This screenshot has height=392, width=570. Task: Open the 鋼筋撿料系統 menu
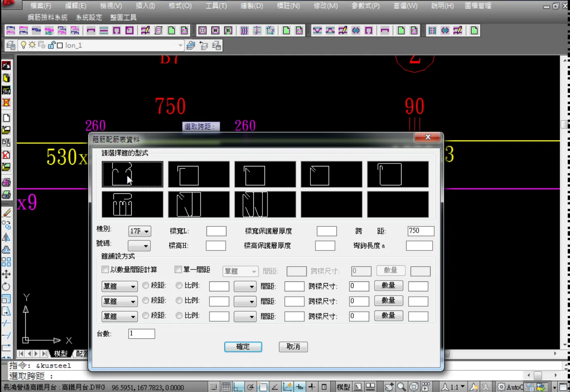(x=47, y=17)
